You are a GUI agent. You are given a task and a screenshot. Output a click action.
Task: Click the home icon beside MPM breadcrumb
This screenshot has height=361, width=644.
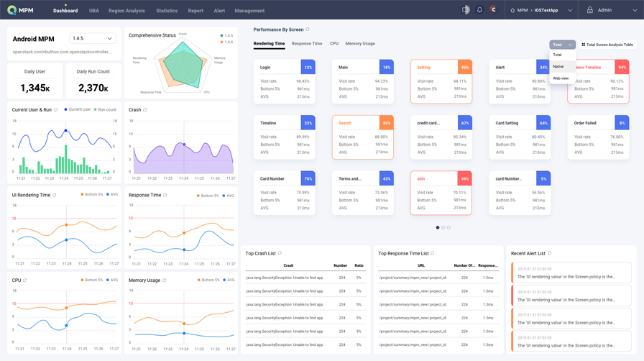pos(512,10)
